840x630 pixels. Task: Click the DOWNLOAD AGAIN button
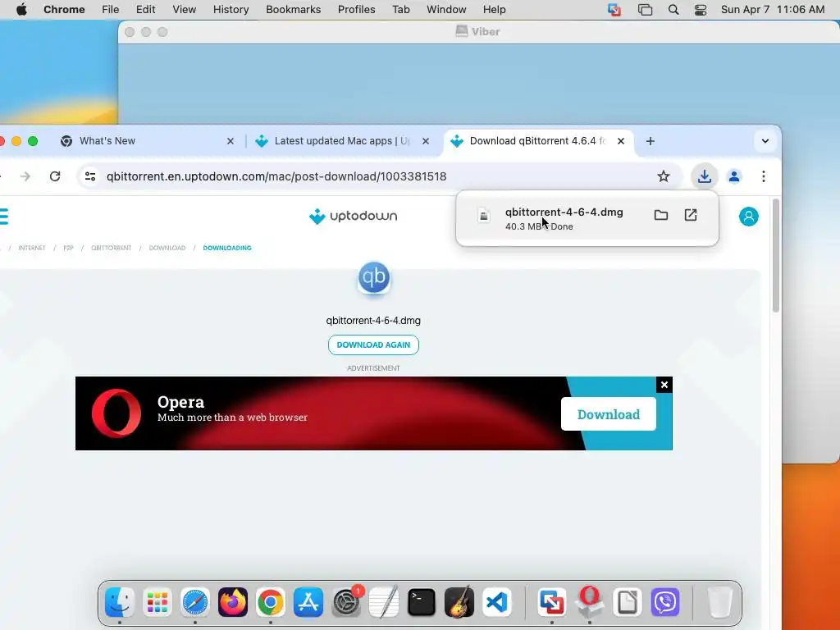click(373, 345)
